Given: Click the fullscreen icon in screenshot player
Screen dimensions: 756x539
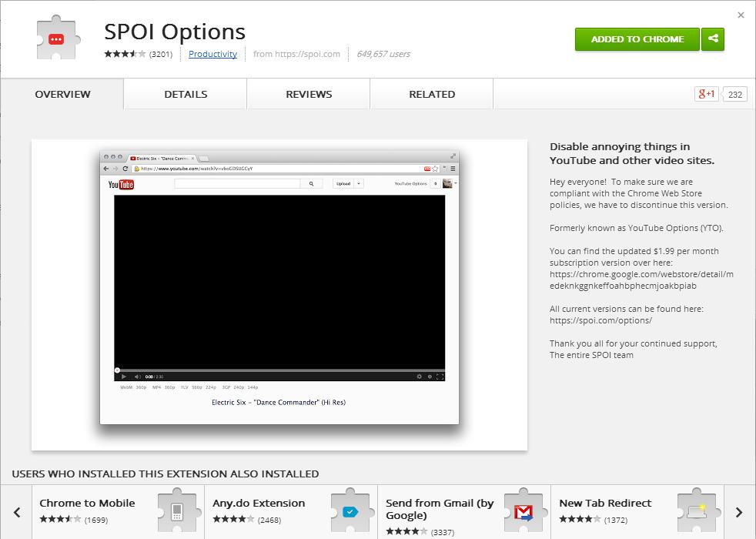Looking at the screenshot, I should (440, 377).
